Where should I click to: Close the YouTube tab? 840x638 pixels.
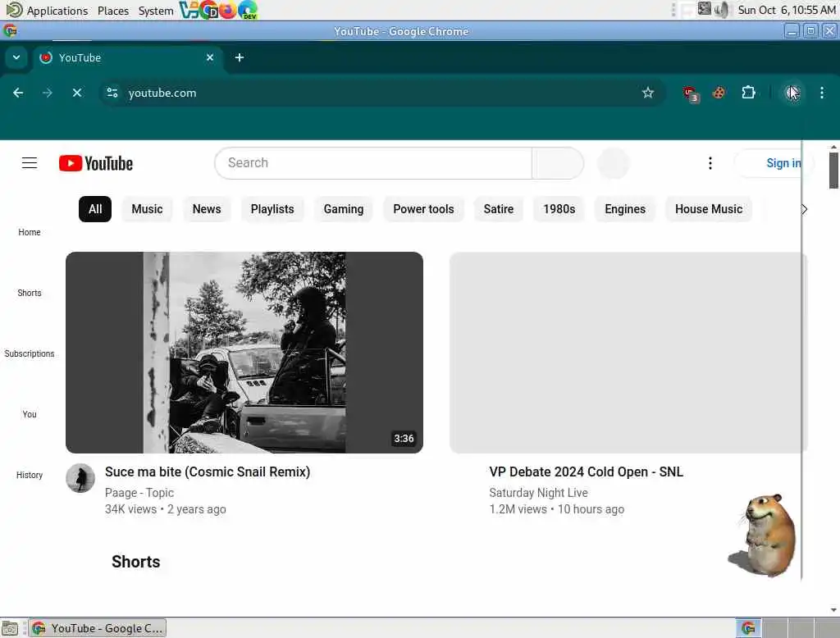210,57
